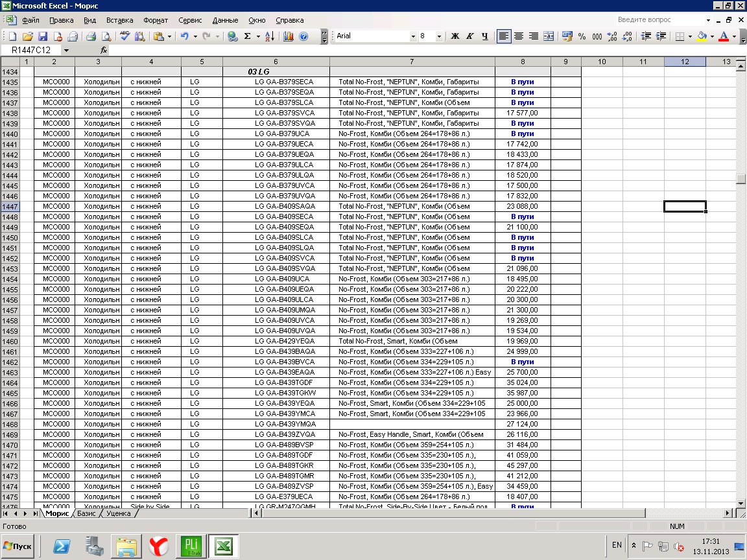
Task: Apply thousands separator (000) style
Action: pyautogui.click(x=597, y=36)
